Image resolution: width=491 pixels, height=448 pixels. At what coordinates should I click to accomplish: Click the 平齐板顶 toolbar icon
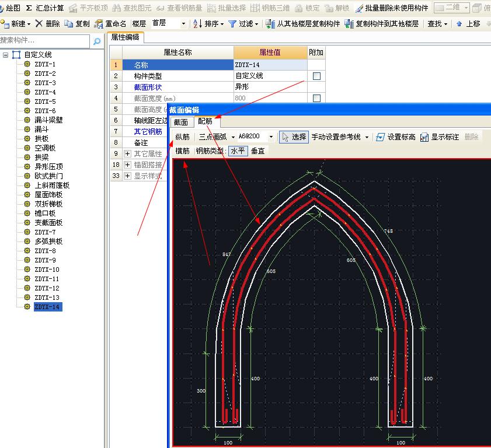tap(73, 8)
